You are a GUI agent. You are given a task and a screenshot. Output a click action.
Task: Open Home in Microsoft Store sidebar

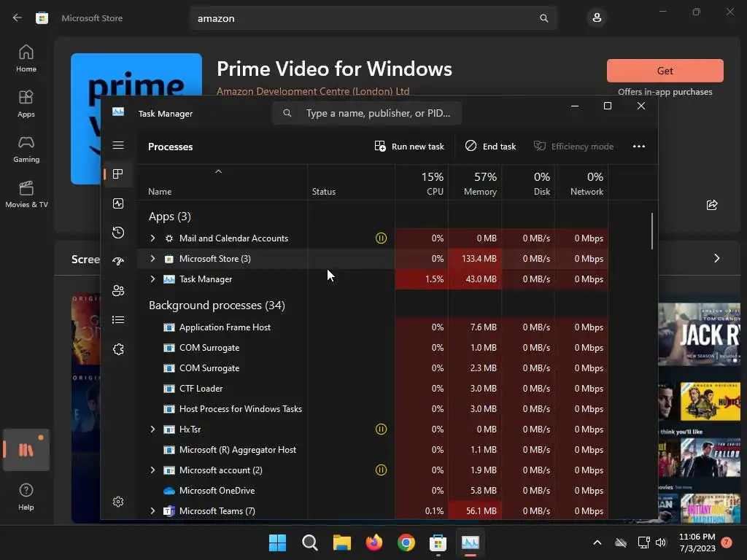pos(26,58)
